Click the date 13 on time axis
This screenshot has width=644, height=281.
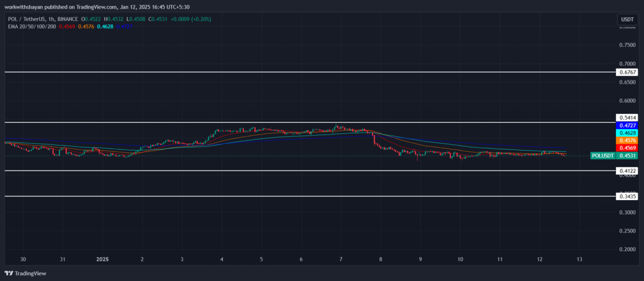click(579, 259)
